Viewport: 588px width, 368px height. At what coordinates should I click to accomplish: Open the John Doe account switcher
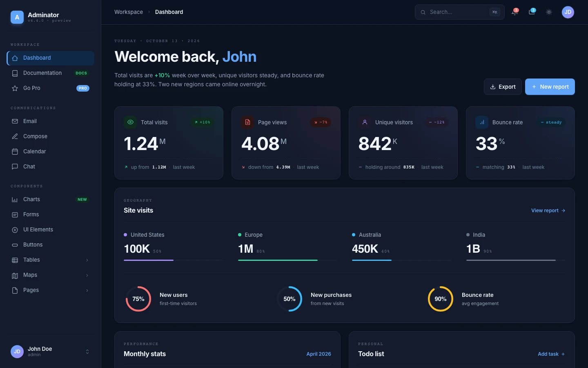(x=50, y=352)
